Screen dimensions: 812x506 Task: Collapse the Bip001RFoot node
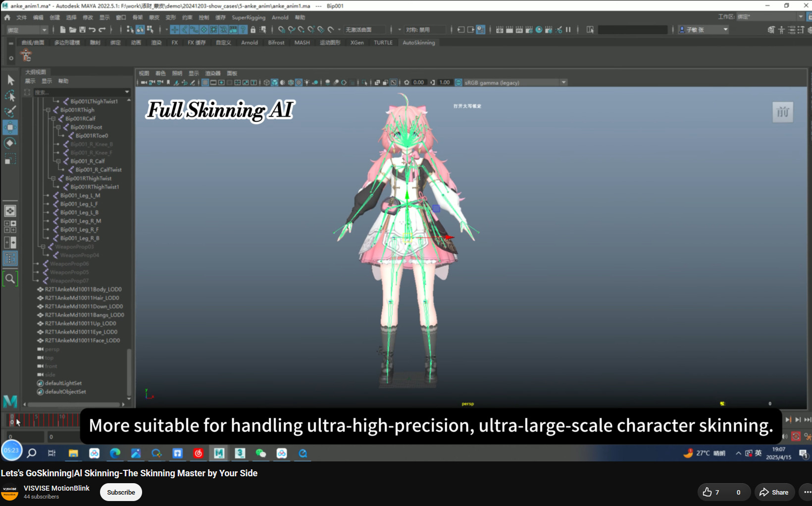(58, 127)
